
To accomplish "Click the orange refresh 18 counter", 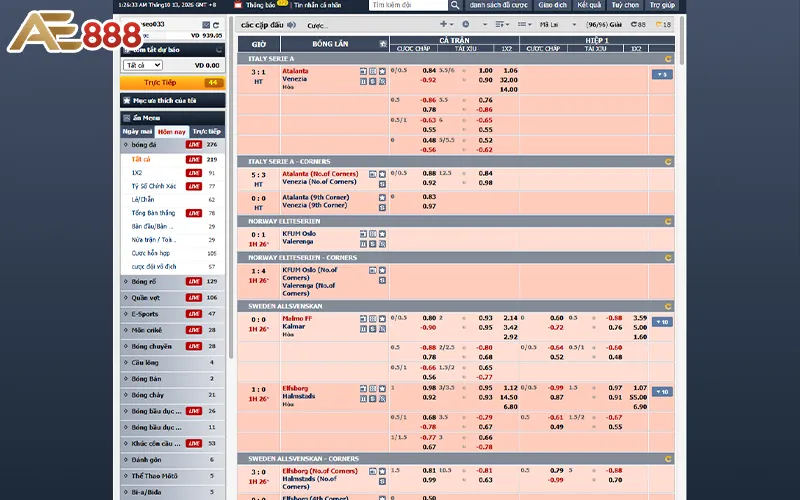I will [x=664, y=24].
